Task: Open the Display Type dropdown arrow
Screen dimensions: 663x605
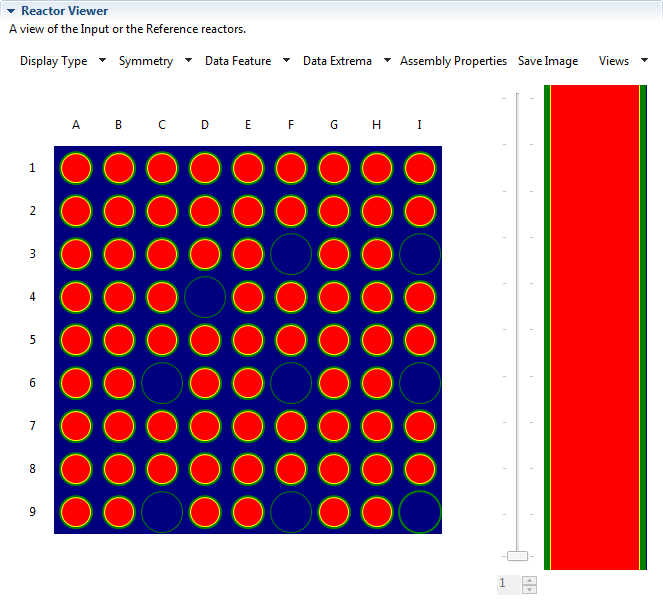Action: tap(102, 60)
